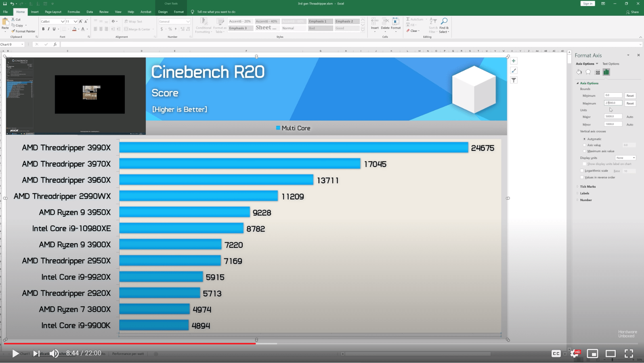Open the Chart Tools Design tab
This screenshot has height=363, width=644.
click(163, 12)
